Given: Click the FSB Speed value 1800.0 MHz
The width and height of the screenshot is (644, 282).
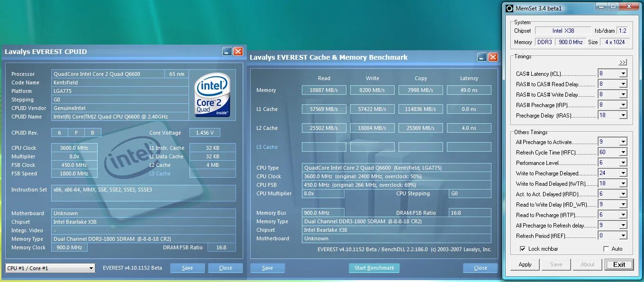Looking at the screenshot, I should click(x=74, y=173).
